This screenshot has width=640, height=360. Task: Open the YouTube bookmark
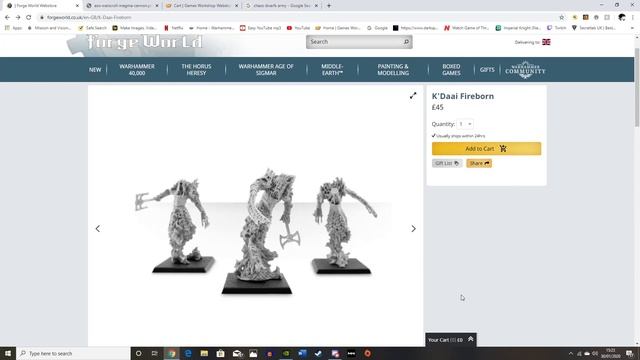pyautogui.click(x=298, y=28)
